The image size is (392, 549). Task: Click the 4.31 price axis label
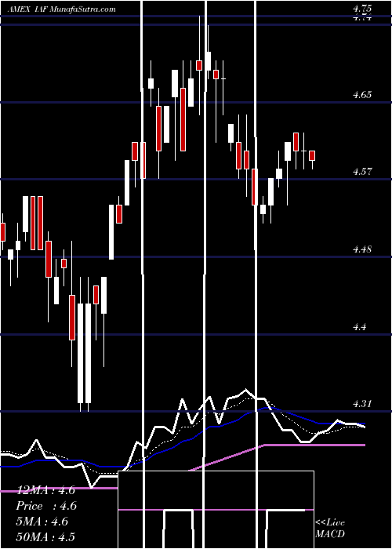coord(362,404)
